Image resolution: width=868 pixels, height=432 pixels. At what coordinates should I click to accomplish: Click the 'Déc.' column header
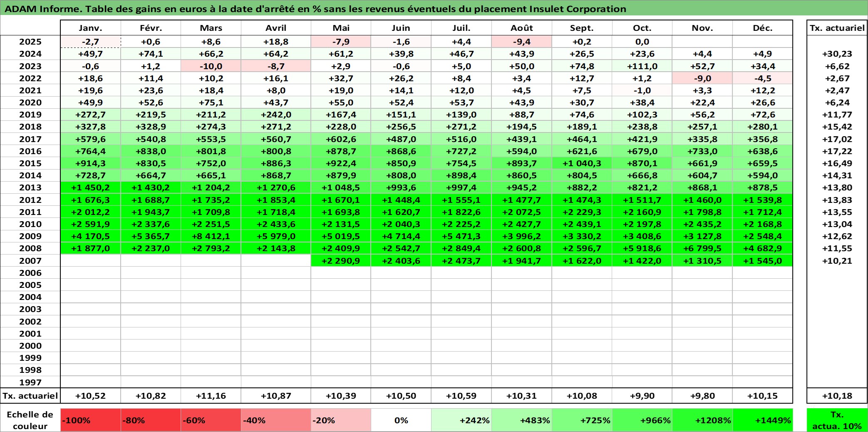pyautogui.click(x=763, y=28)
